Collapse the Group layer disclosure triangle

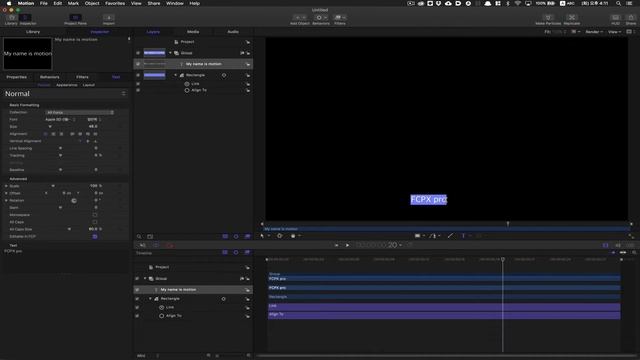170,53
